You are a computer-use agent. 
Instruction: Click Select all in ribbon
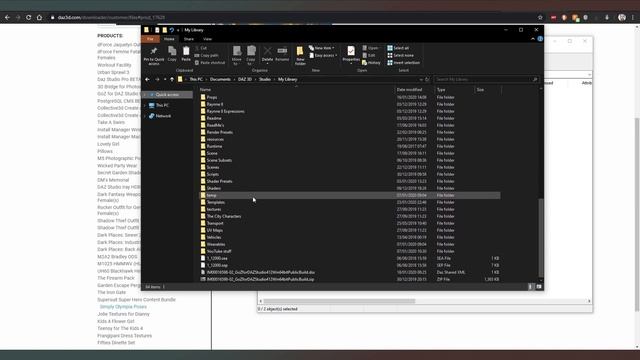pyautogui.click(x=398, y=48)
